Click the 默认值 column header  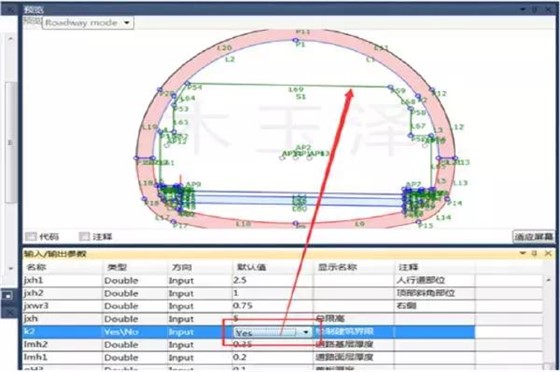pyautogui.click(x=251, y=267)
